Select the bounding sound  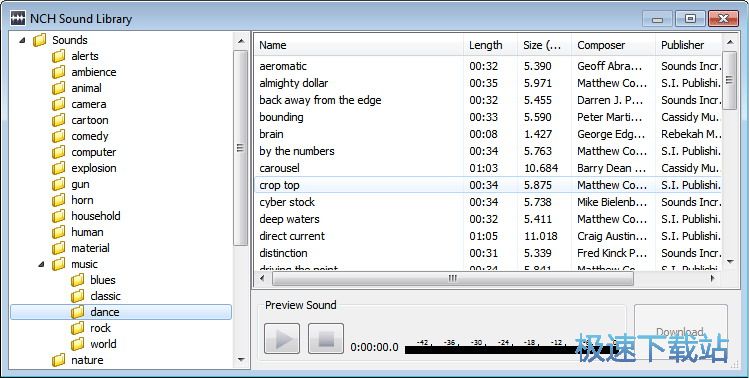[488, 117]
